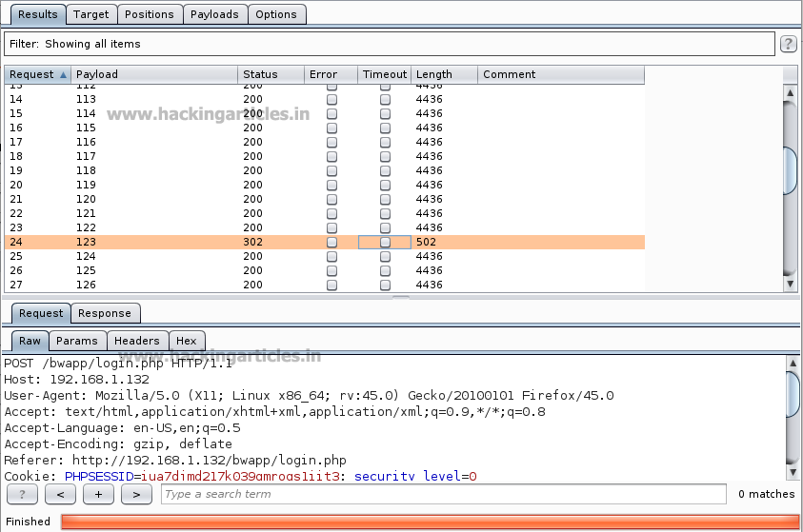Viewport: 803px width, 532px height.
Task: Select result row with payload 116
Action: click(324, 142)
